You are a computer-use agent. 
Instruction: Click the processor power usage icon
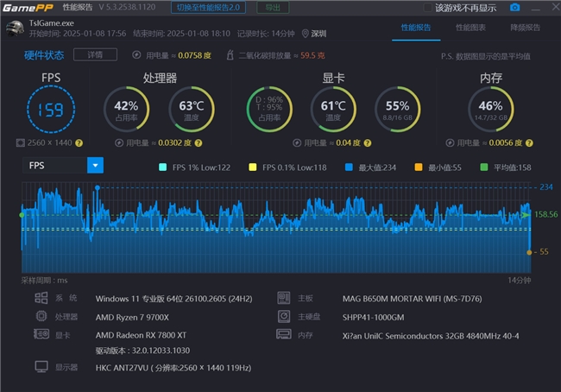click(119, 143)
